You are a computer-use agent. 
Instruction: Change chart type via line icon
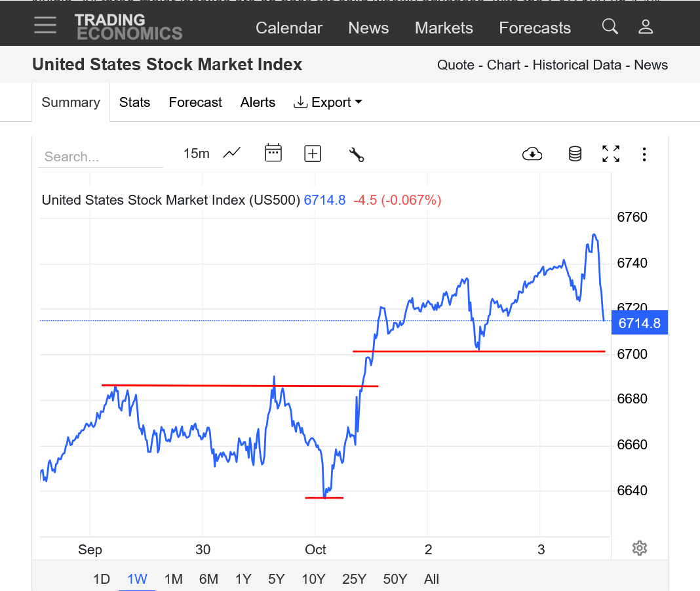click(x=232, y=153)
